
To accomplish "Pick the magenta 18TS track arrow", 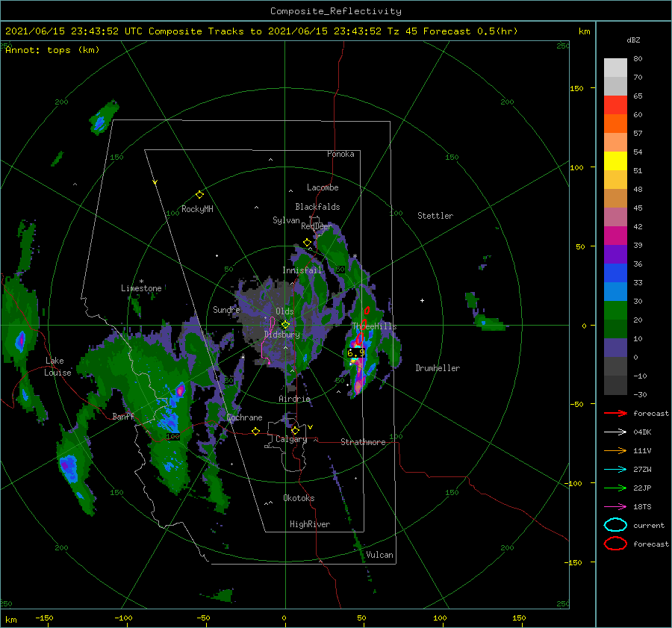I will click(615, 507).
